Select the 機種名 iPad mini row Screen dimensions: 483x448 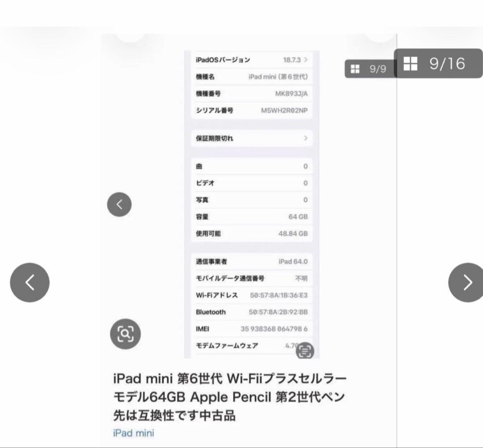(x=250, y=76)
